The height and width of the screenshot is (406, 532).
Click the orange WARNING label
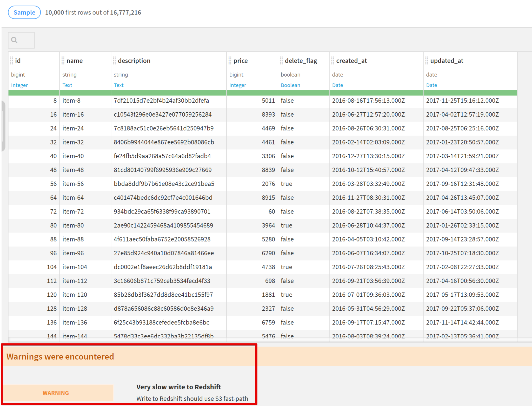tap(56, 393)
